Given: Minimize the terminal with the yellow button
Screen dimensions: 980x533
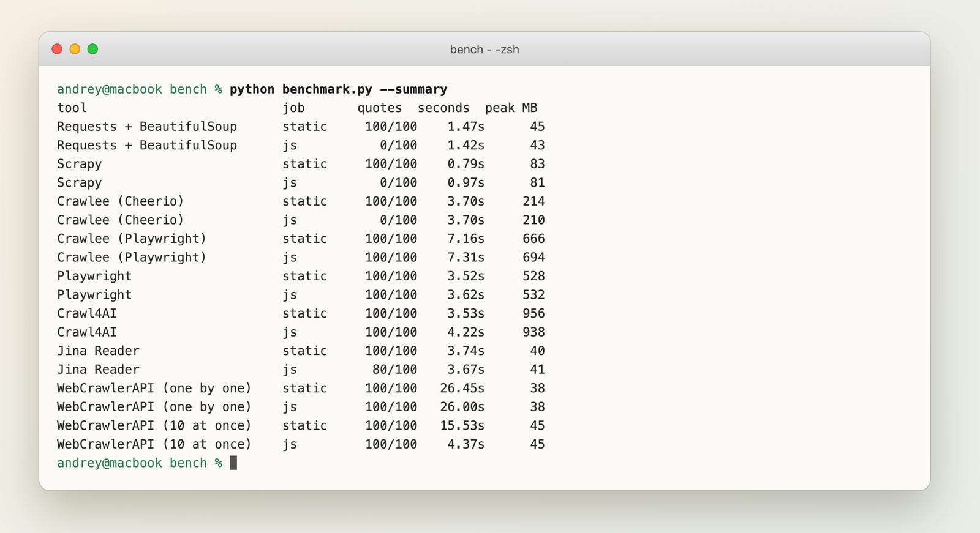Looking at the screenshot, I should 75,49.
